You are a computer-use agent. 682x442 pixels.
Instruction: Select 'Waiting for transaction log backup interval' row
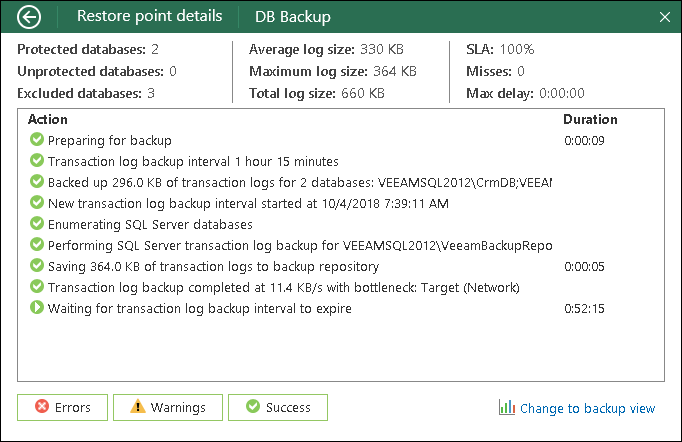pyautogui.click(x=341, y=308)
